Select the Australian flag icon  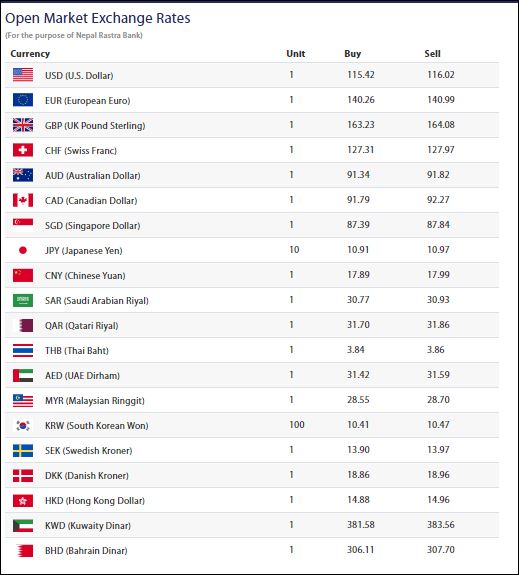pyautogui.click(x=23, y=175)
